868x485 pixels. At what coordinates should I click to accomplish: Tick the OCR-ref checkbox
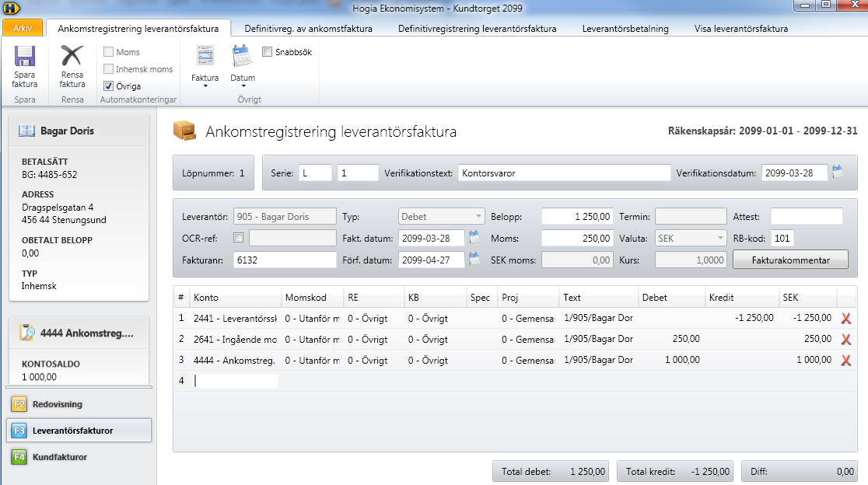click(239, 238)
